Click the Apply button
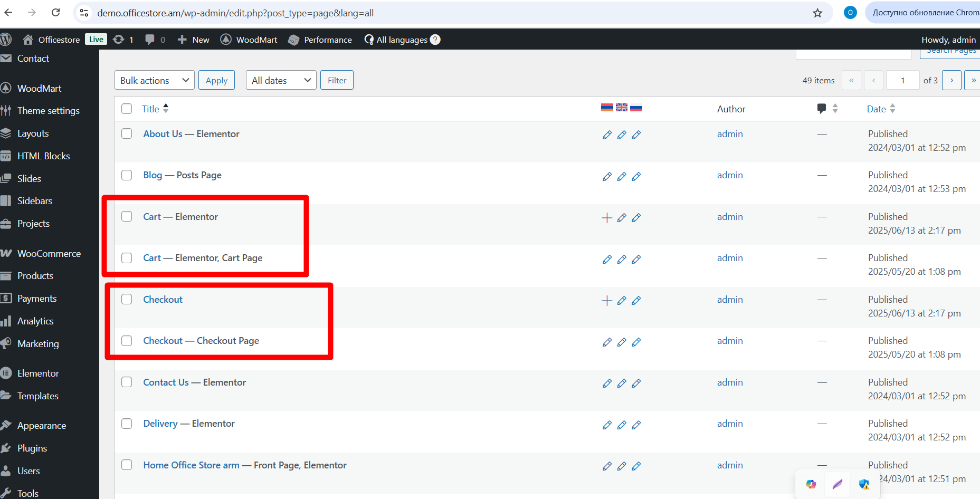 (216, 80)
